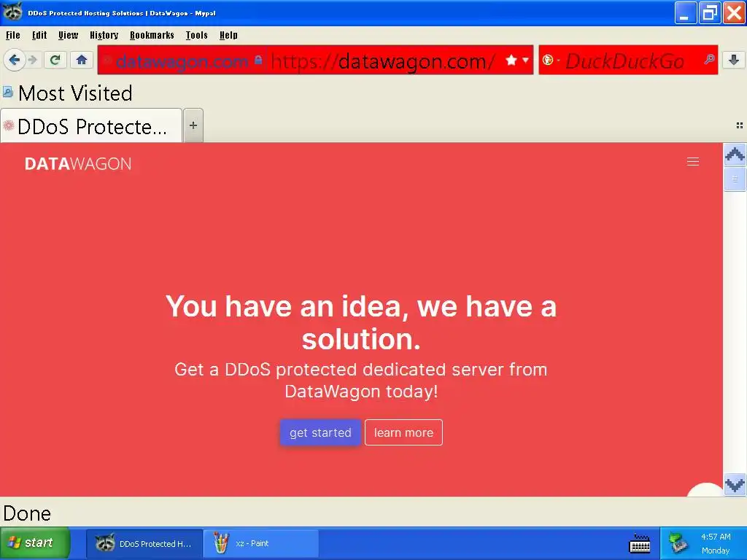Click the get started button

[x=320, y=432]
